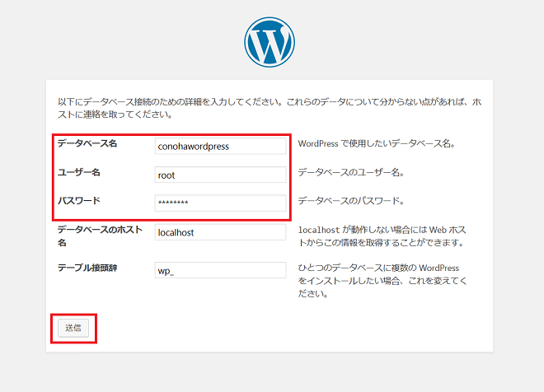Click the データベースのホスト名 label

(100, 236)
